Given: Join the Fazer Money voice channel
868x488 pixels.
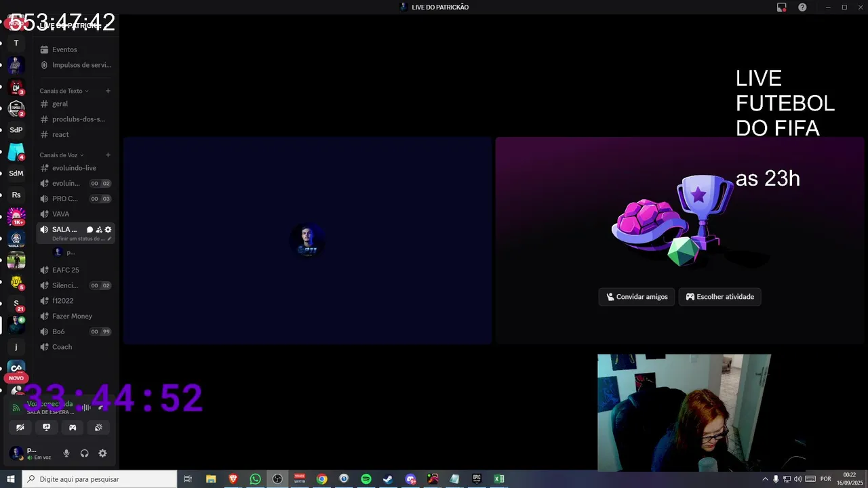Looking at the screenshot, I should (75, 316).
